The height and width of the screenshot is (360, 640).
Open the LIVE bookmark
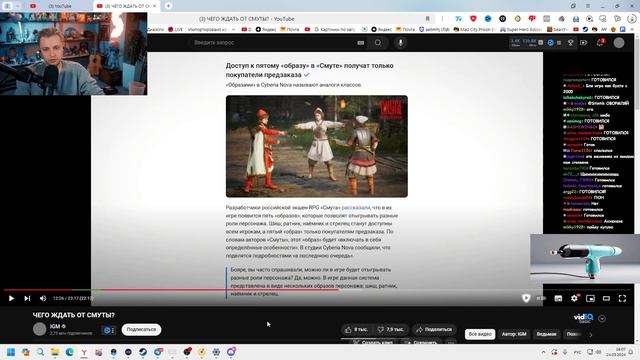click(175, 29)
